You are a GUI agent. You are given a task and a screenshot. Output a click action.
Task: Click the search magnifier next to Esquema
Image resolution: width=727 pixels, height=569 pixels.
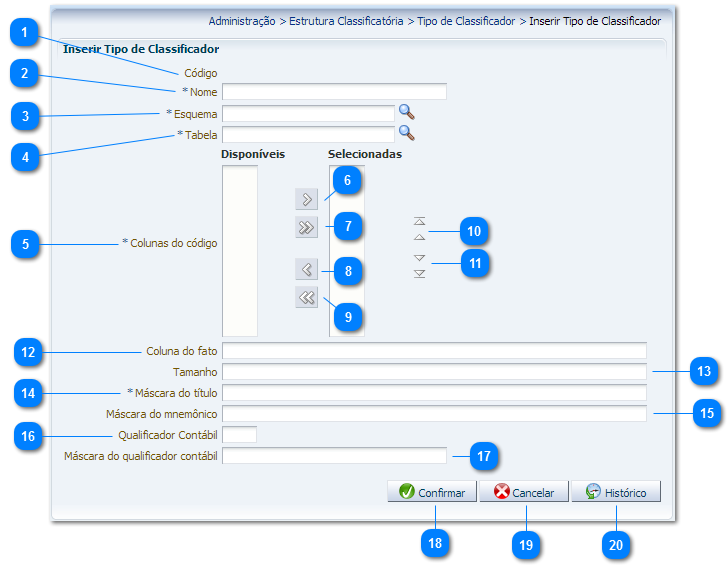pyautogui.click(x=406, y=112)
